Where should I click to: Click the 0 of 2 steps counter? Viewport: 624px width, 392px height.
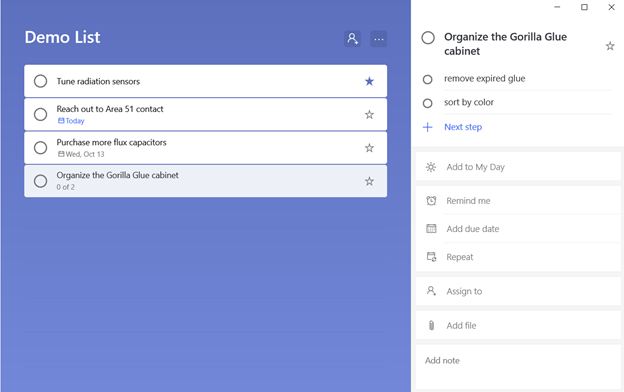pos(65,187)
